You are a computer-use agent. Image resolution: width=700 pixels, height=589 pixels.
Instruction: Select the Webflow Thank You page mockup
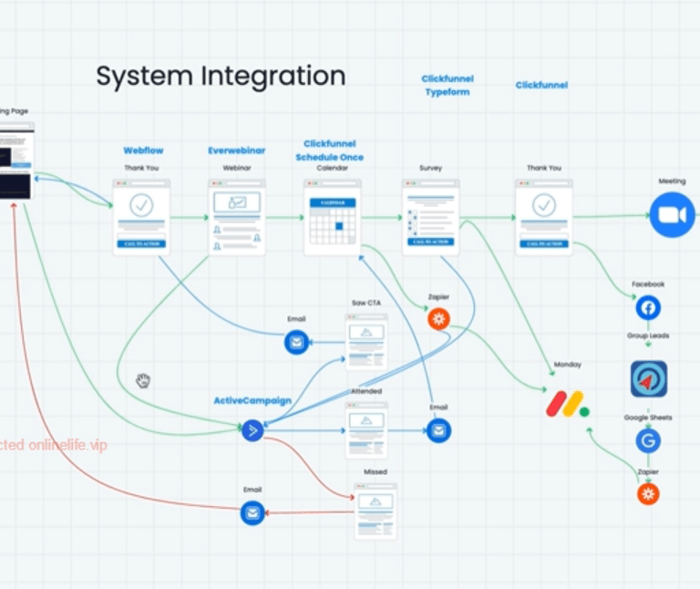tap(141, 218)
